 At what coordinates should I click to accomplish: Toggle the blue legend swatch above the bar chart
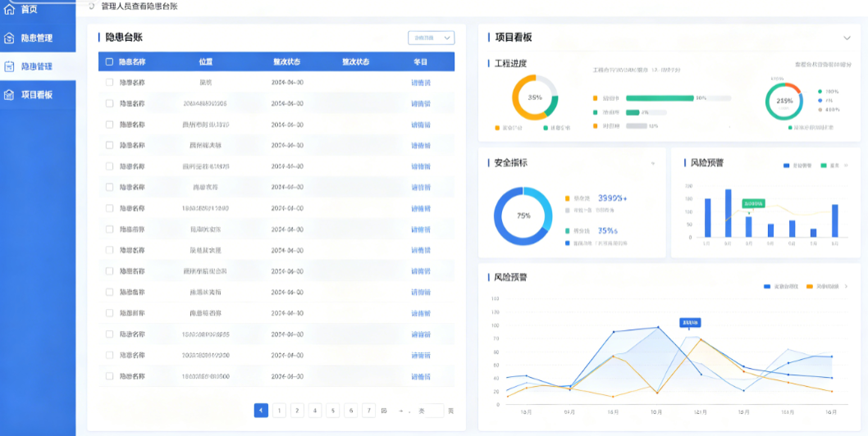coord(787,166)
